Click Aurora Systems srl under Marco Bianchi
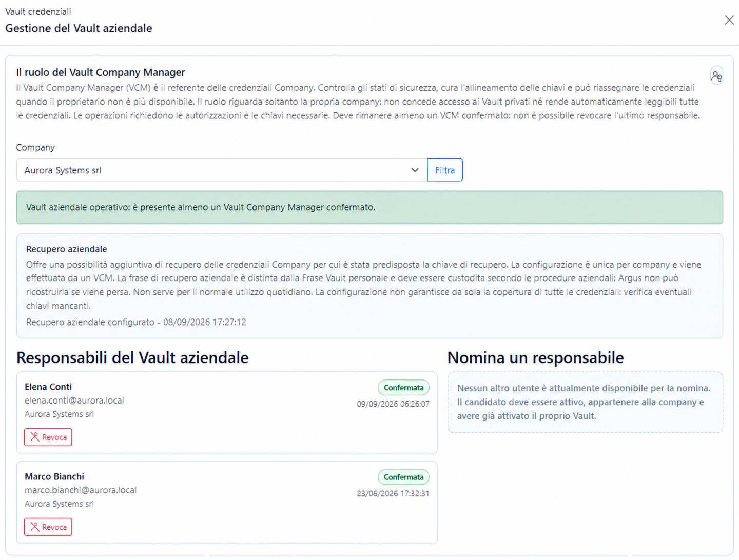Screen dimensions: 739x560 pyautogui.click(x=59, y=504)
